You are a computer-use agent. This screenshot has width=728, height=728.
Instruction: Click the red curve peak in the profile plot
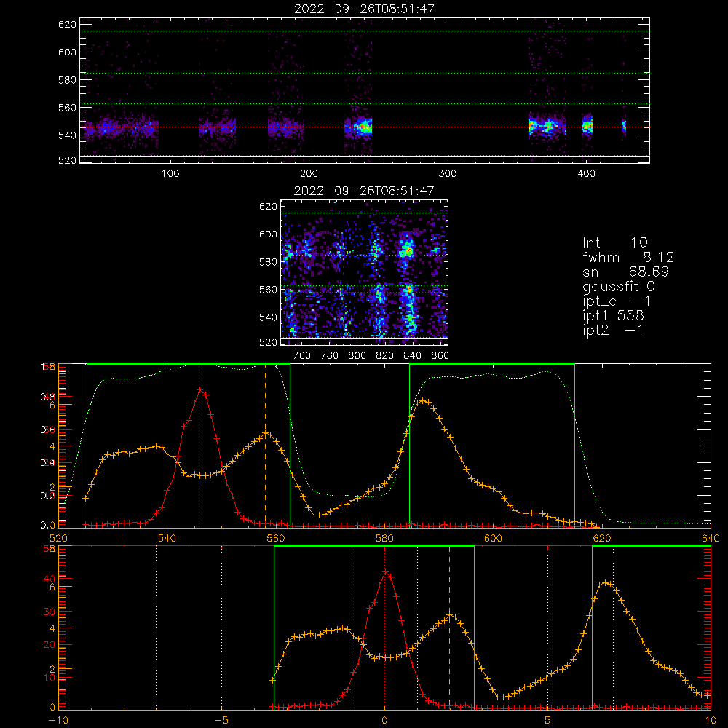(x=199, y=389)
